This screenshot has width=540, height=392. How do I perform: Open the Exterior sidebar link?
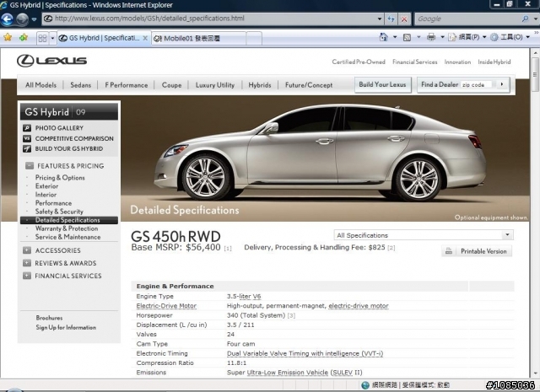pos(47,186)
